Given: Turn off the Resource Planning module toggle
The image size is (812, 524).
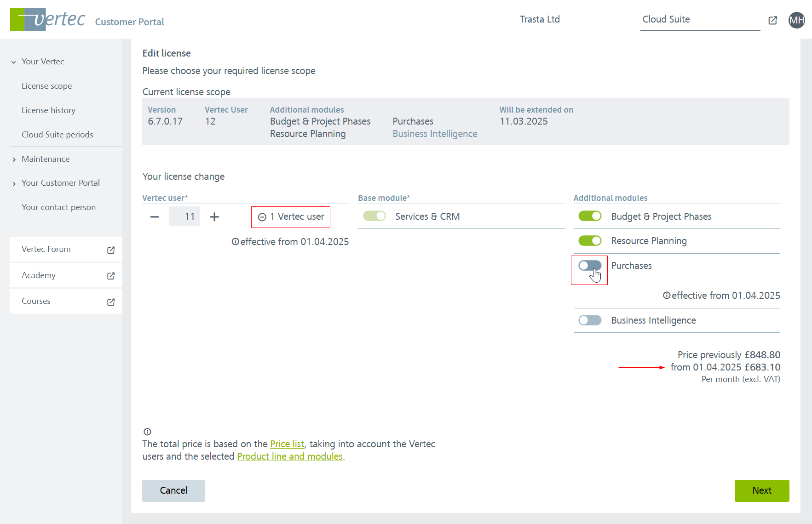Looking at the screenshot, I should (590, 241).
